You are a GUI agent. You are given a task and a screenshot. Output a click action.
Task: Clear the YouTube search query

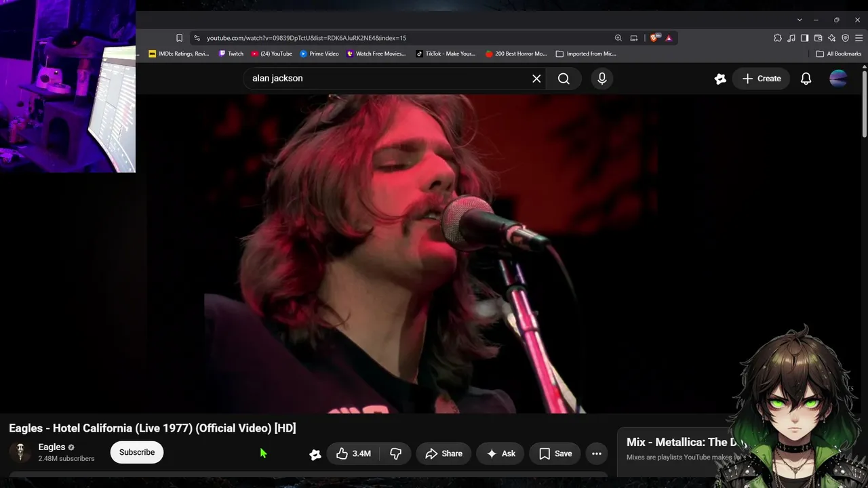(536, 79)
